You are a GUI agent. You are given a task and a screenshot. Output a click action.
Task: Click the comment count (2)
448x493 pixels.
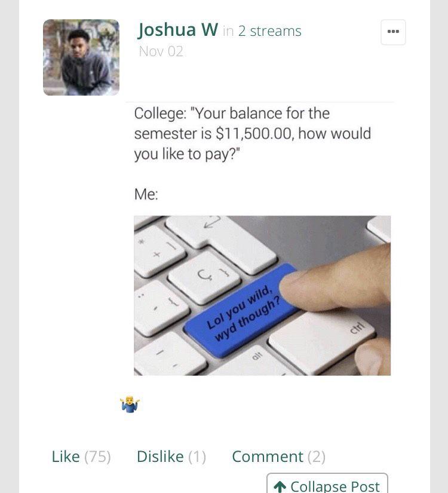tap(316, 457)
